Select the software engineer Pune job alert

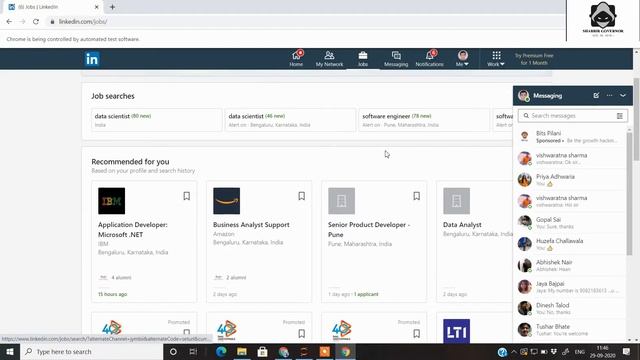[x=424, y=120]
